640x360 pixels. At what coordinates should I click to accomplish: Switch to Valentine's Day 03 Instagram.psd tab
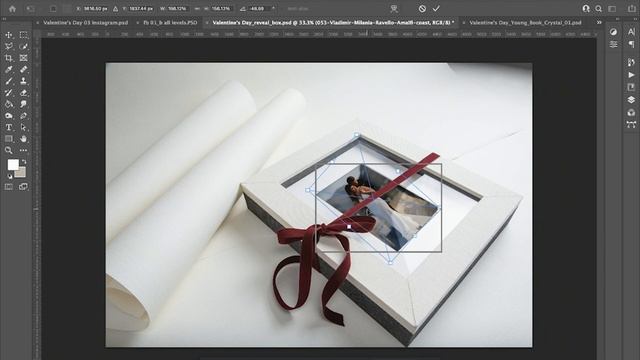point(85,23)
